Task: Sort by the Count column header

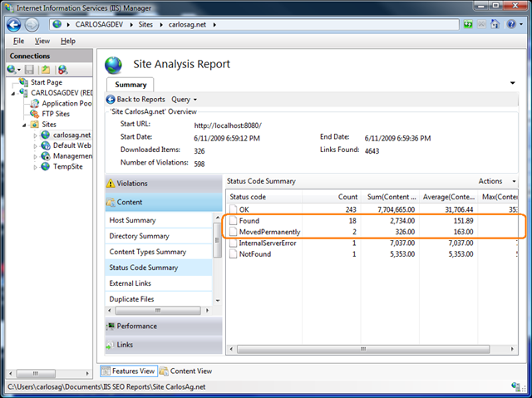Action: 331,197
